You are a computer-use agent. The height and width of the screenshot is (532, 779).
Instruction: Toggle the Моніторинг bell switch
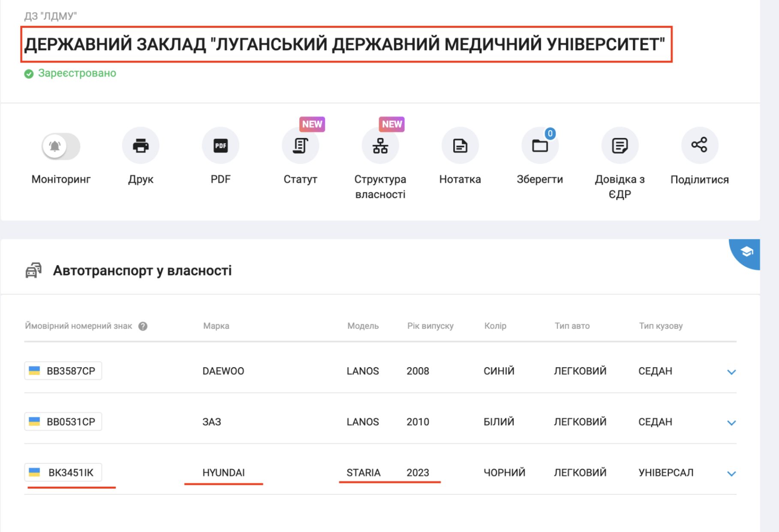pos(61,146)
